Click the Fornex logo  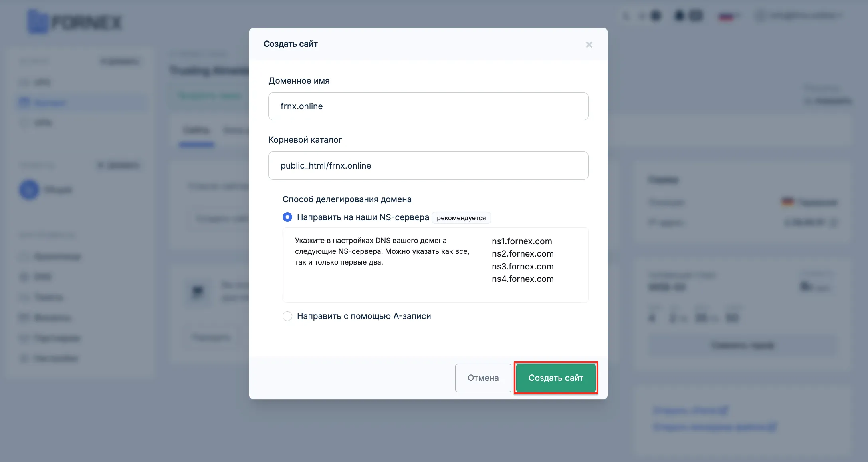click(x=75, y=22)
